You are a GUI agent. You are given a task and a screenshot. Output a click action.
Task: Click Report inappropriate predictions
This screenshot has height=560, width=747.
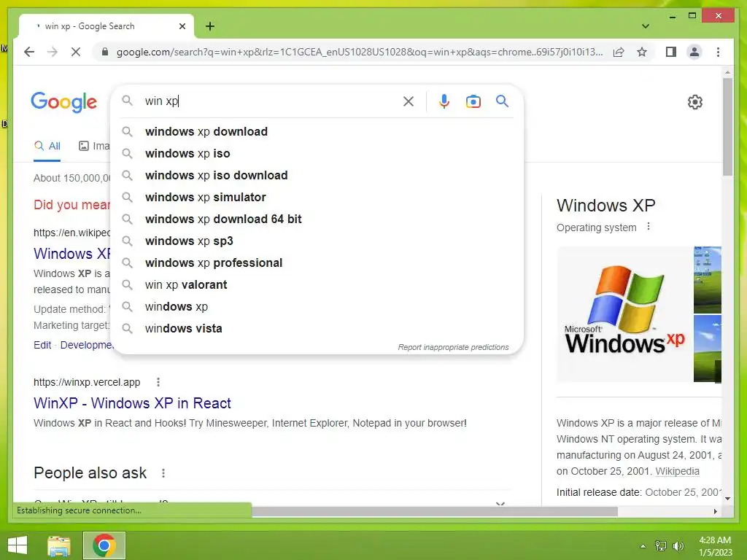coord(453,347)
